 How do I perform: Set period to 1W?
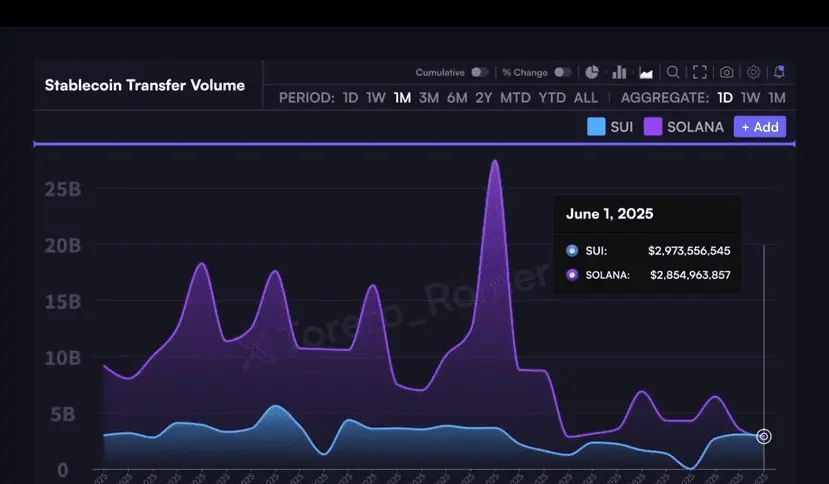click(376, 98)
